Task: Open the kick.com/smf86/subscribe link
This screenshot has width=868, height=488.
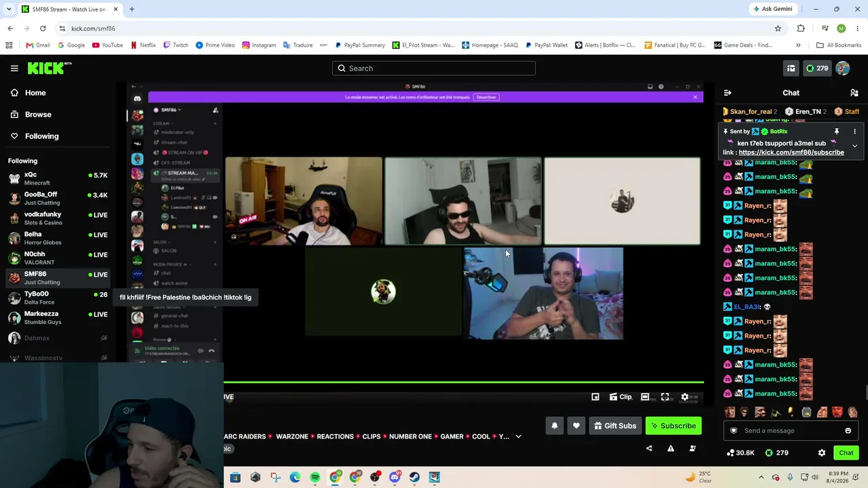Action: click(791, 152)
